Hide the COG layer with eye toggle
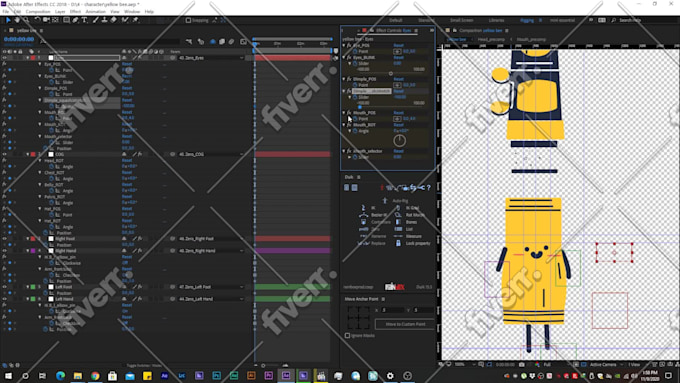 [x=4, y=154]
